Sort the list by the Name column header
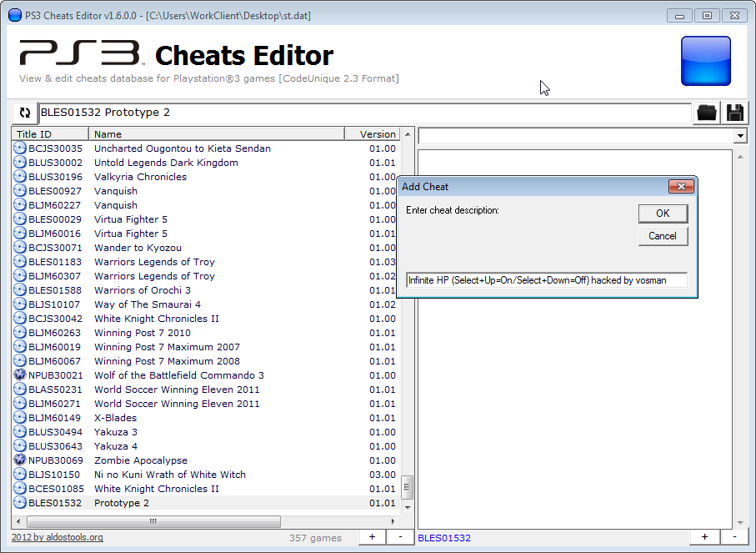The height and width of the screenshot is (553, 756). click(x=216, y=133)
